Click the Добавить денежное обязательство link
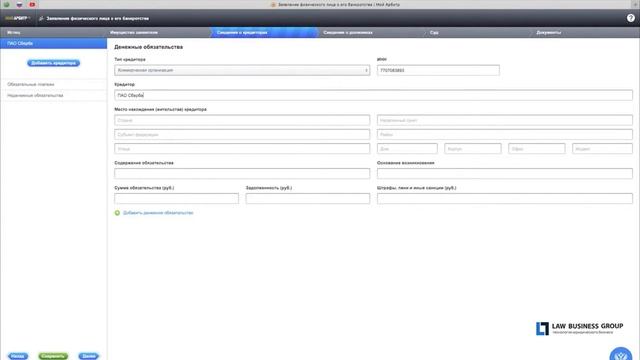 point(158,213)
